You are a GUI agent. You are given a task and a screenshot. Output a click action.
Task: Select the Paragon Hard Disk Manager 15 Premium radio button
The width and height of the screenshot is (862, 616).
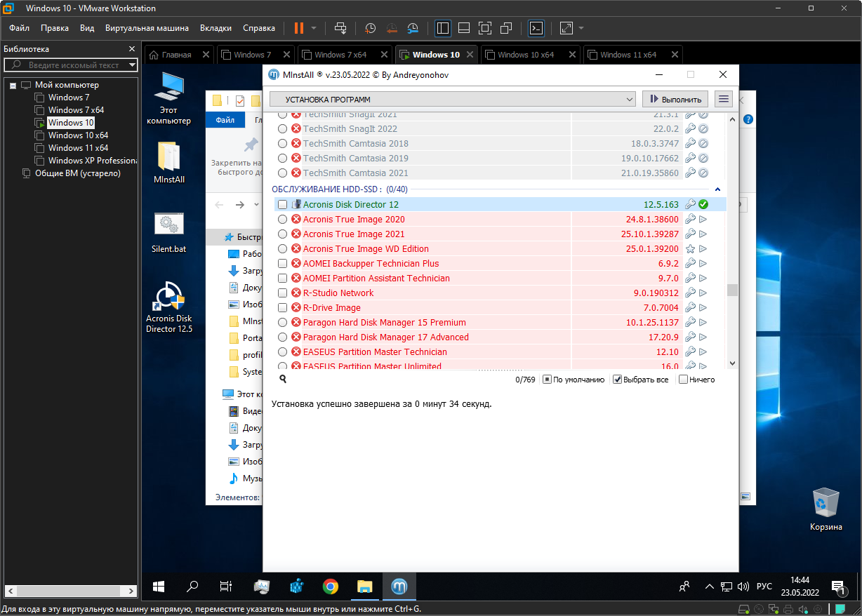[x=282, y=322]
